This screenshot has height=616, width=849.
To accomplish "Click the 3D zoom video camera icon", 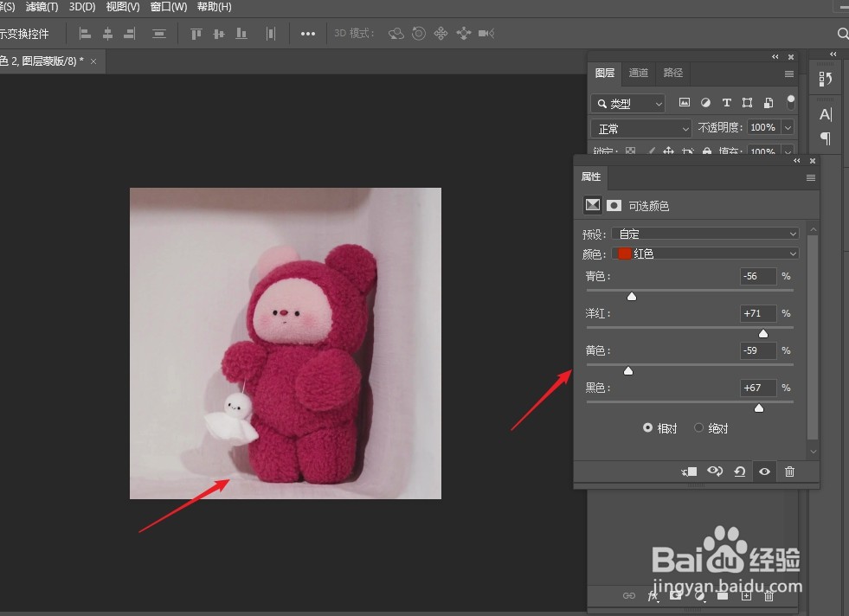I will tap(486, 34).
